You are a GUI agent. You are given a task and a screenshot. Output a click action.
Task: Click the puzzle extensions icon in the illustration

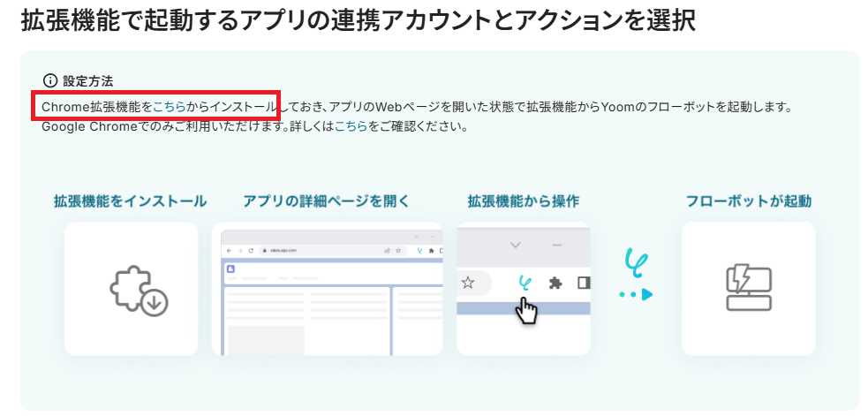pos(555,284)
